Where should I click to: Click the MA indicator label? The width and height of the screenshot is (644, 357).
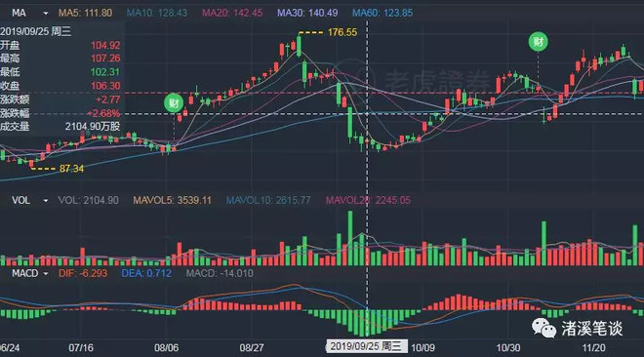19,13
